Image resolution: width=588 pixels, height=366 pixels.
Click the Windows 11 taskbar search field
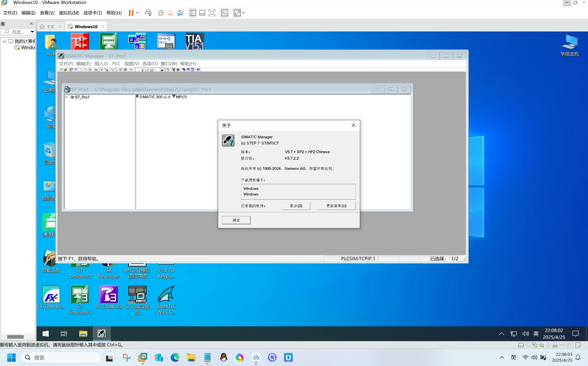coord(61,357)
